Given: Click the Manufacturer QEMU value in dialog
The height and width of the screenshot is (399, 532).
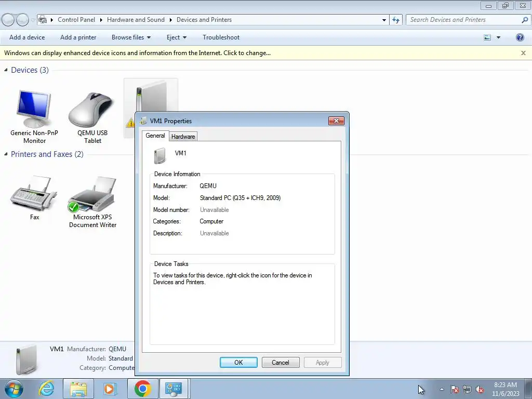Looking at the screenshot, I should (x=208, y=186).
